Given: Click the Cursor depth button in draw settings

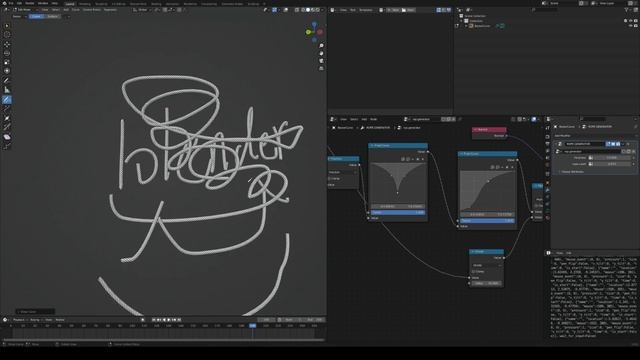Looking at the screenshot, I should pos(36,16).
